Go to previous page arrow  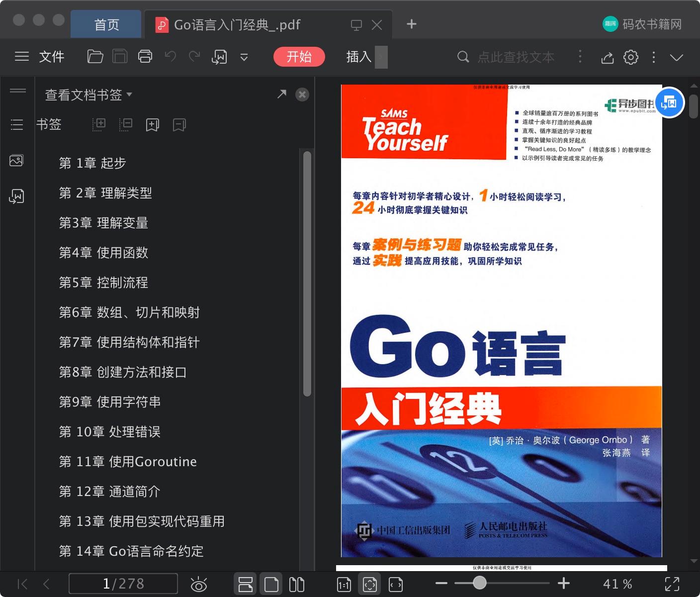46,584
